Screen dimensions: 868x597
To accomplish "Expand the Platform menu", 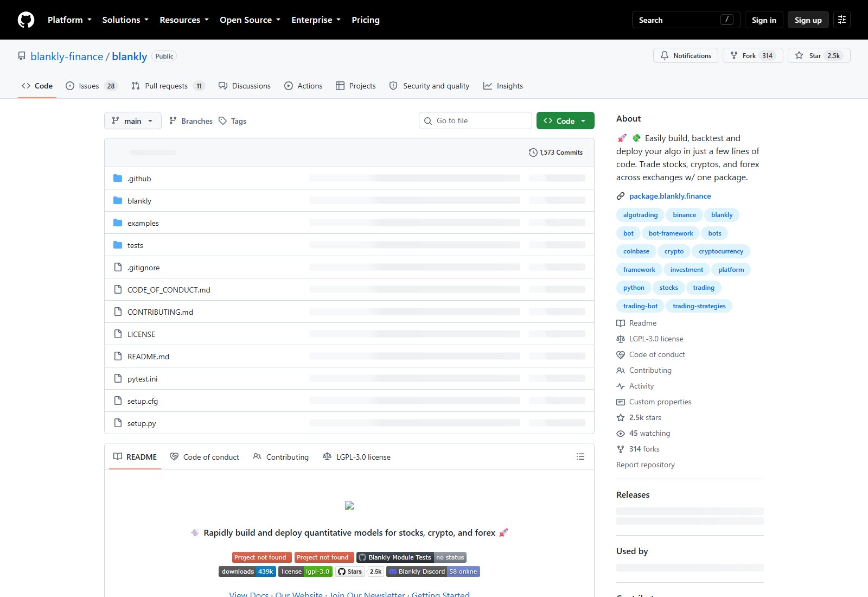I will (69, 20).
